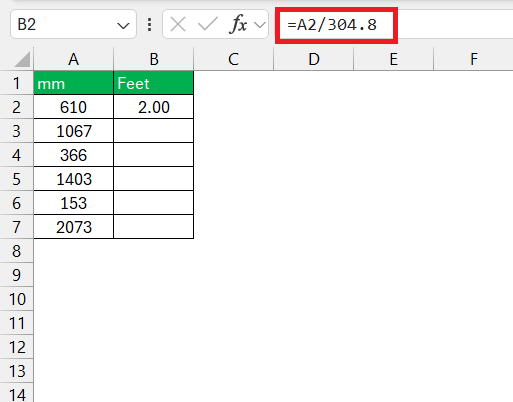Image resolution: width=513 pixels, height=402 pixels.
Task: Click empty Feet cell next to 366
Action: tap(154, 155)
